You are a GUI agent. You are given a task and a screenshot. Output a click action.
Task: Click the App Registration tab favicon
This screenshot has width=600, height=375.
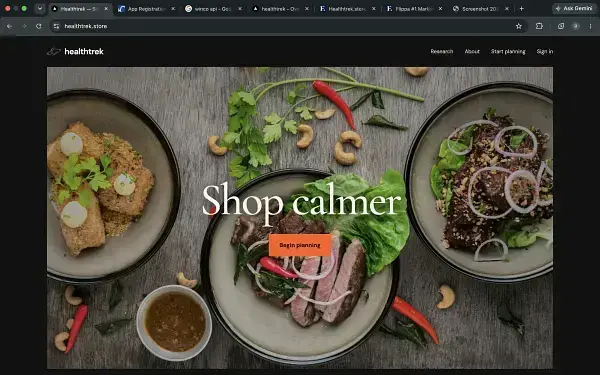point(121,8)
